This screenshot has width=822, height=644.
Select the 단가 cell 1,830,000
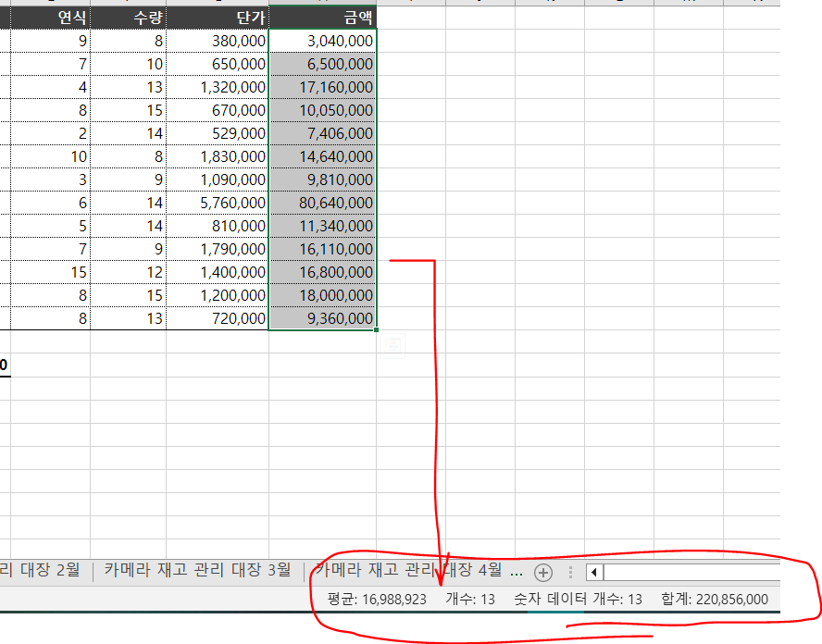pyautogui.click(x=218, y=156)
